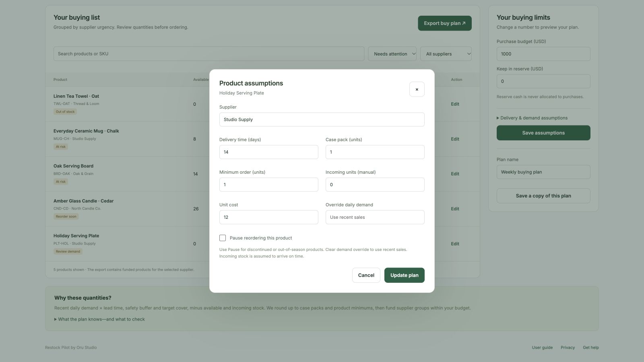Expand What the plan knows section
The width and height of the screenshot is (644, 362).
pos(99,319)
